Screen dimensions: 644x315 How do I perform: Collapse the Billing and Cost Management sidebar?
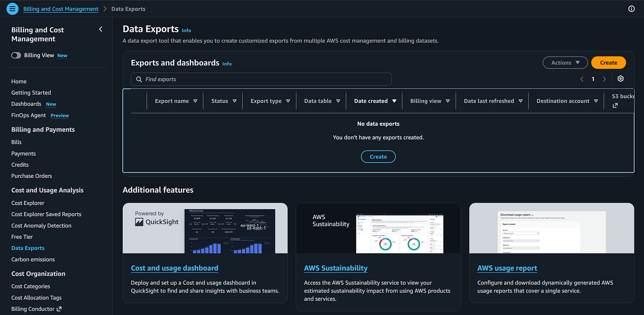(x=101, y=29)
